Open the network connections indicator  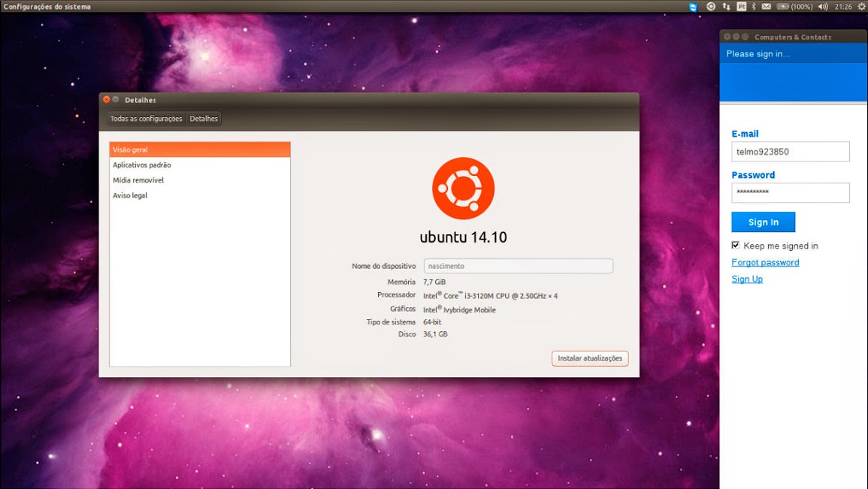tap(726, 7)
